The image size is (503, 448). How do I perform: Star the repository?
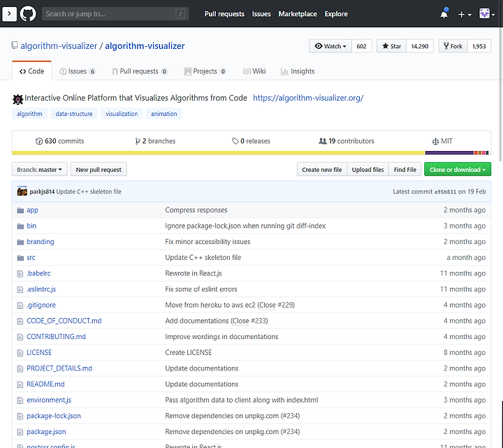coord(392,46)
